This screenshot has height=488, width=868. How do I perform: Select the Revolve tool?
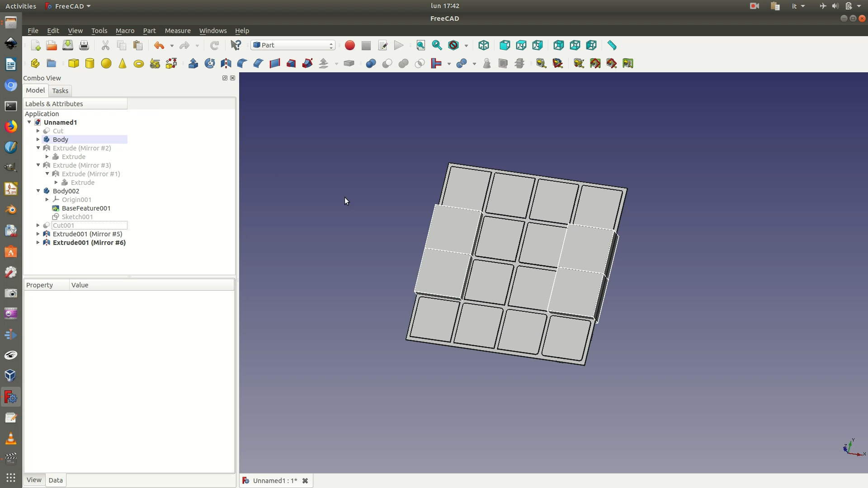[x=209, y=63]
